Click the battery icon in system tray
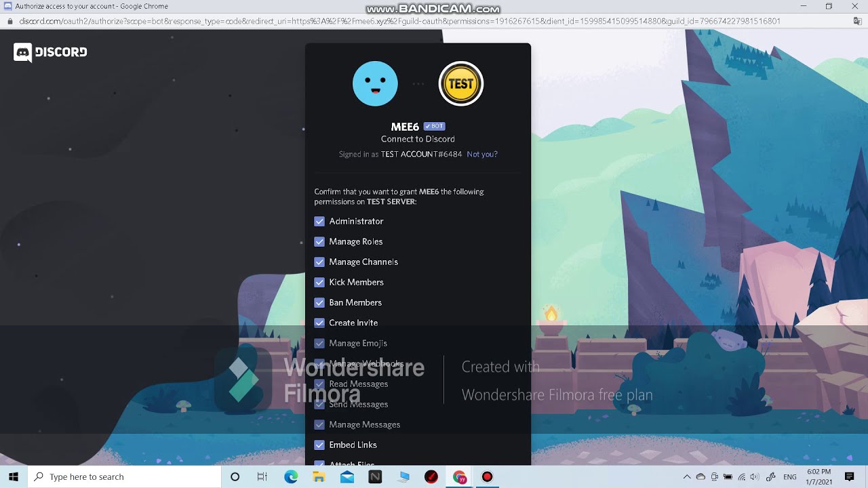 tap(728, 477)
